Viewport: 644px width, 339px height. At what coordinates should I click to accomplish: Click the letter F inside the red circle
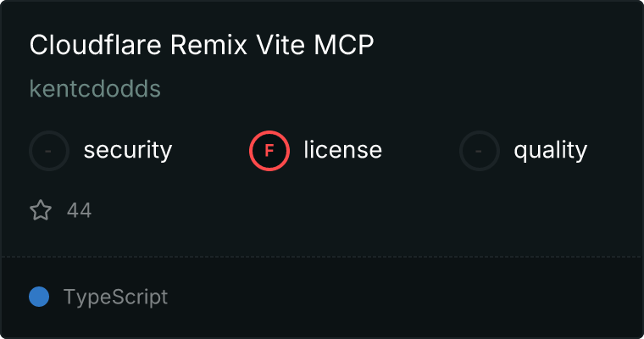pos(269,151)
